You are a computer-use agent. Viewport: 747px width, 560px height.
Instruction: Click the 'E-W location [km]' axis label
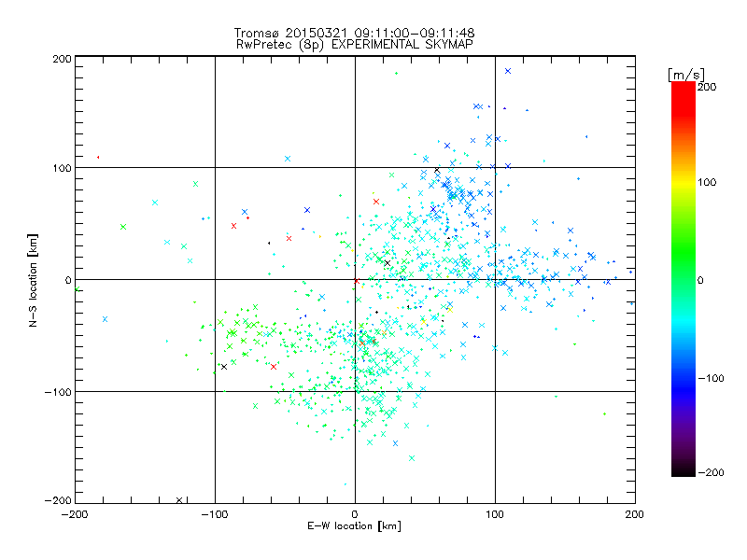(354, 526)
